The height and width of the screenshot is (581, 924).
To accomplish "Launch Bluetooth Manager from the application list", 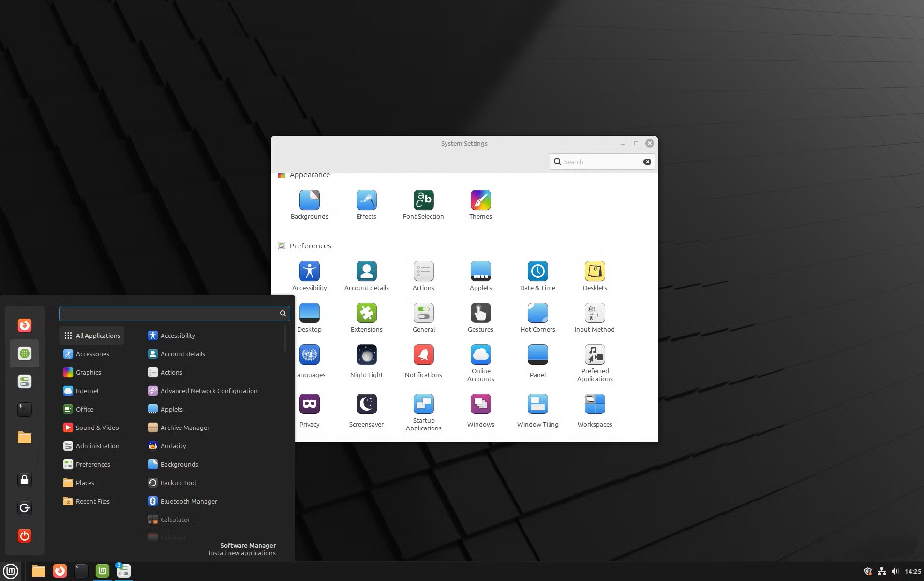I will coord(189,501).
